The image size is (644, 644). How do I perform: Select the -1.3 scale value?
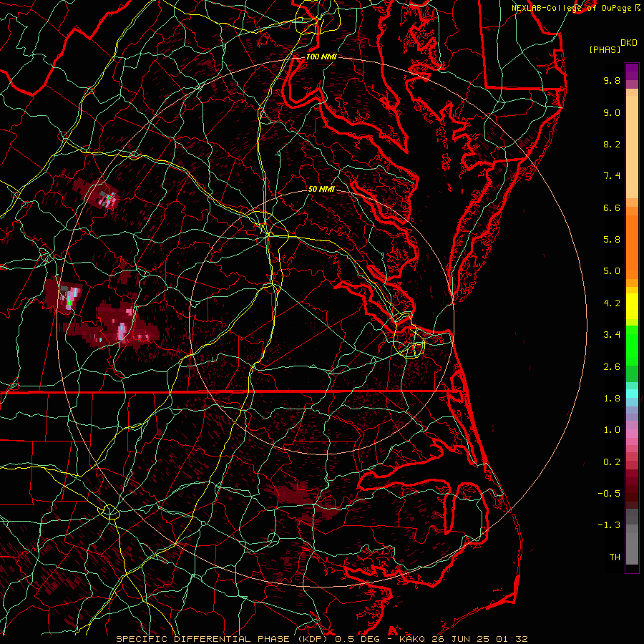[x=609, y=525]
